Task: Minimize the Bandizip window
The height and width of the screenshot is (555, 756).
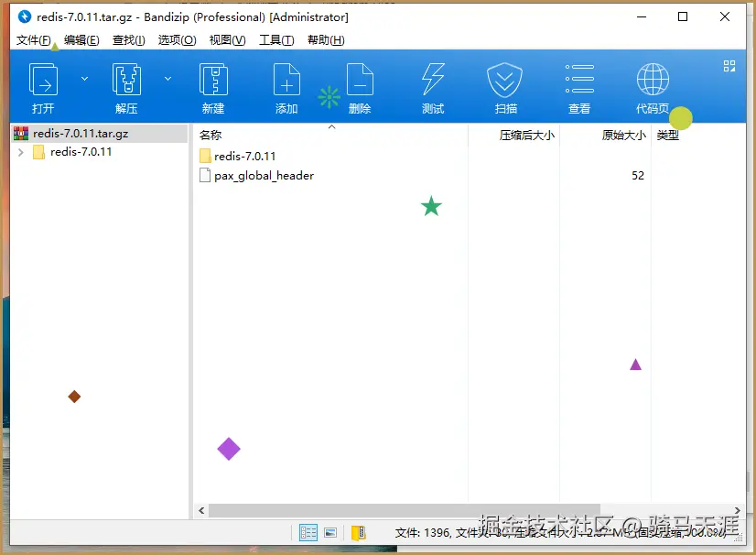Action: pos(642,16)
